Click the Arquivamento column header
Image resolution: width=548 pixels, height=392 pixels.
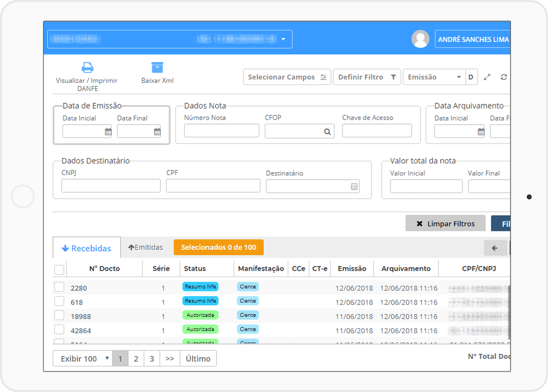tap(406, 269)
